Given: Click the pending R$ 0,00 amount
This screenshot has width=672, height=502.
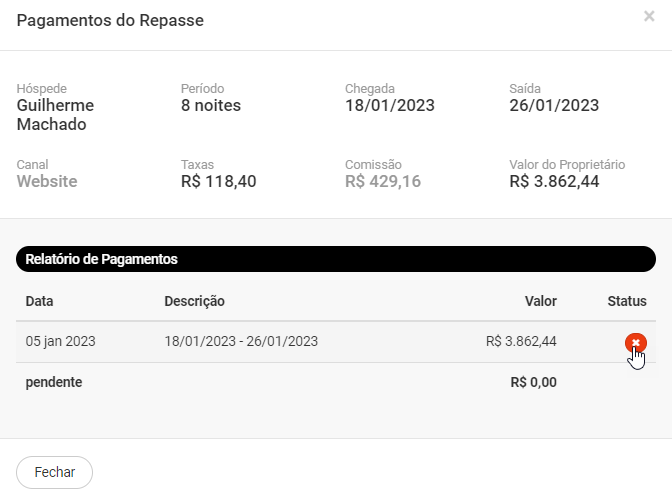Looking at the screenshot, I should coord(534,382).
